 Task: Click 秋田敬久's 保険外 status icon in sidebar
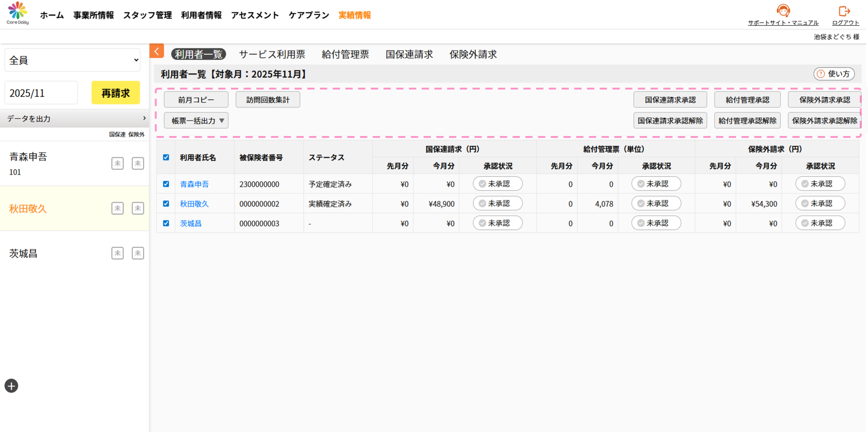(x=138, y=208)
